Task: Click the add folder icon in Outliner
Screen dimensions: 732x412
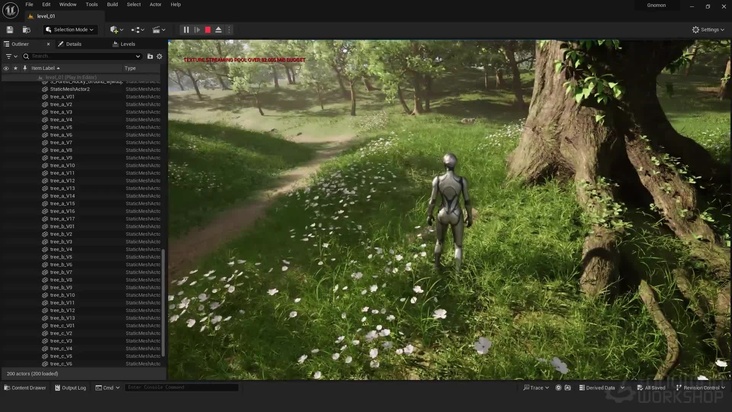Action: click(150, 57)
